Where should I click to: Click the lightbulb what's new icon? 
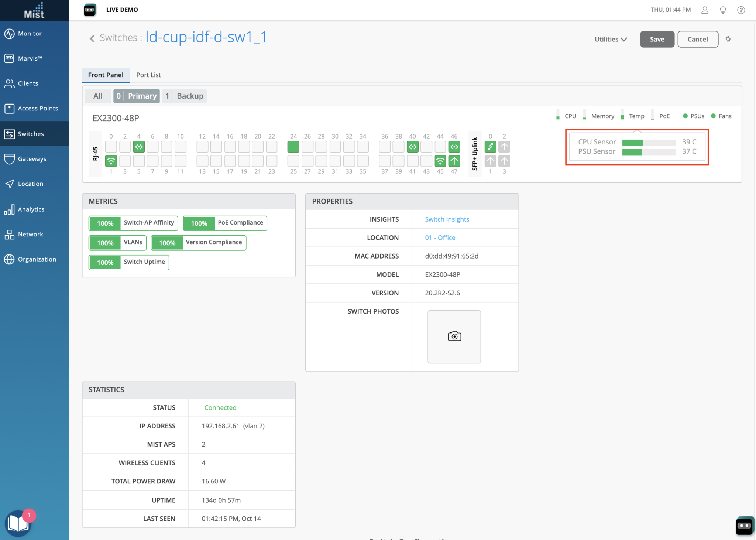click(x=723, y=10)
